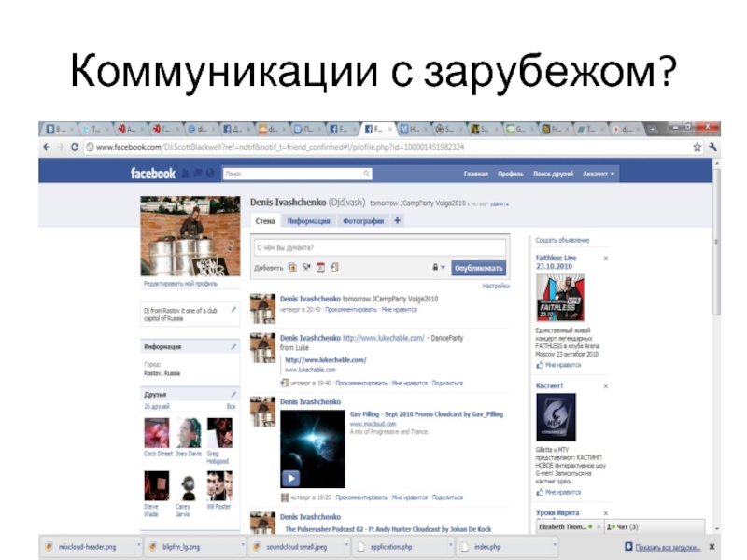Switch to the Информация tab
747x560 pixels.
tap(308, 221)
